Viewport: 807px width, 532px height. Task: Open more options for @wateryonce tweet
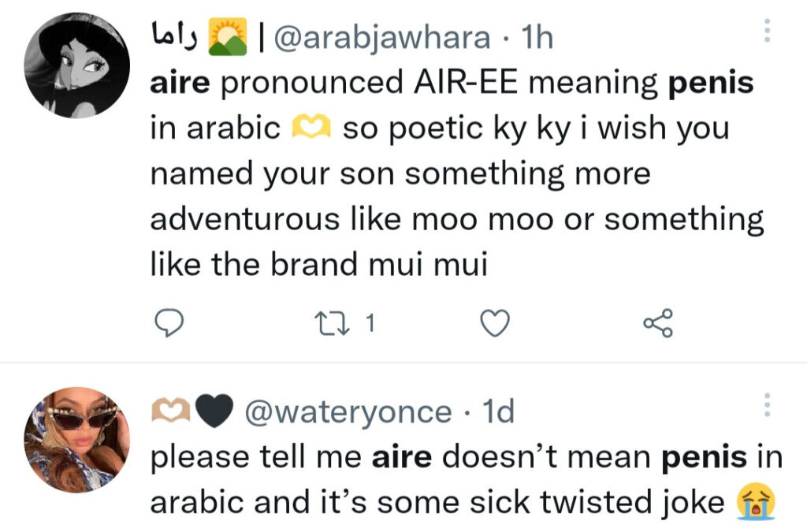tap(768, 405)
